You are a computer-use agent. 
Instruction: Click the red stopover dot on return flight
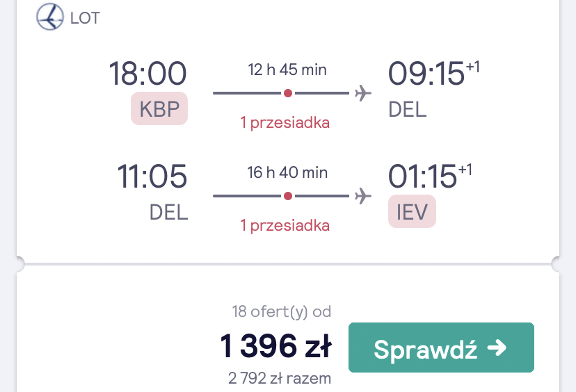click(288, 196)
